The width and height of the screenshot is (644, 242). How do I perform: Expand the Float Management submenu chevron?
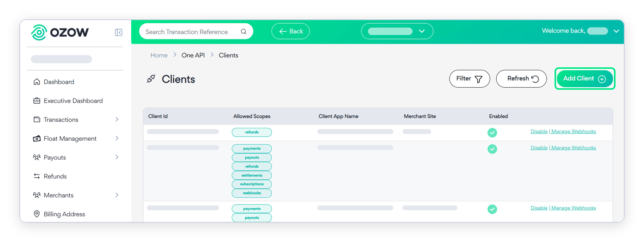[x=117, y=138]
